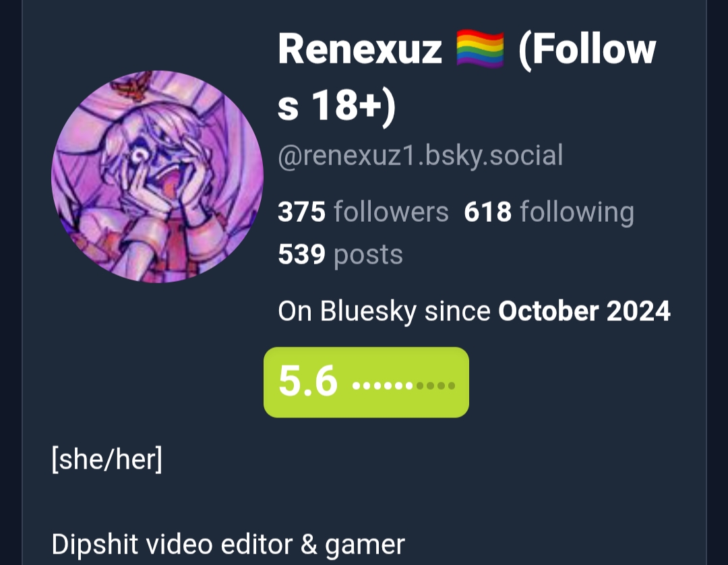Click the October 2024 join date
This screenshot has width=728, height=565.
(584, 311)
